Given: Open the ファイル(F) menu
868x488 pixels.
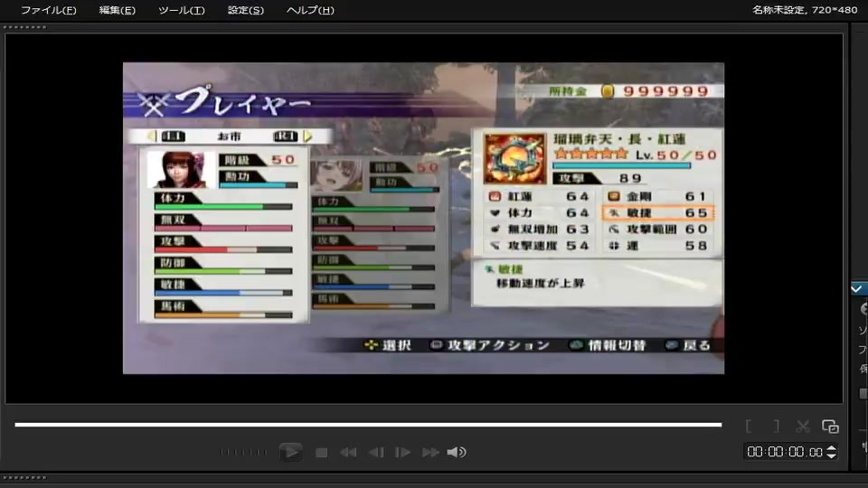Looking at the screenshot, I should (48, 10).
